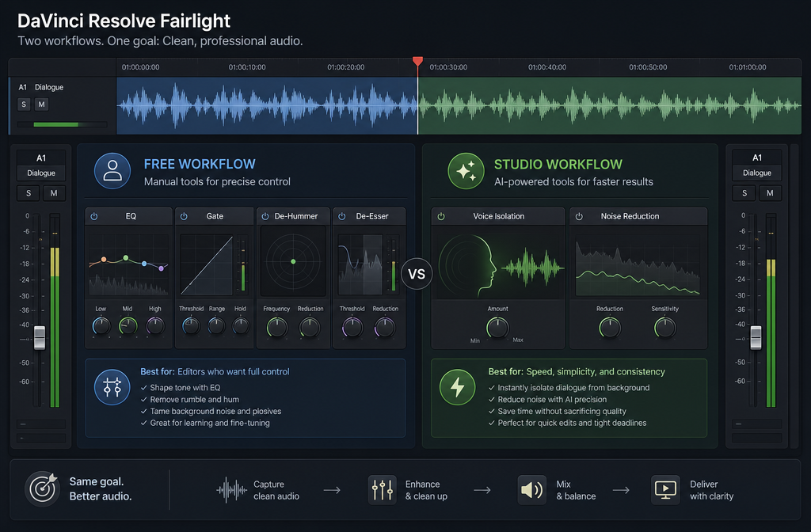Click the Voice Isolation Amount knob
This screenshot has width=811, height=532.
pyautogui.click(x=497, y=328)
